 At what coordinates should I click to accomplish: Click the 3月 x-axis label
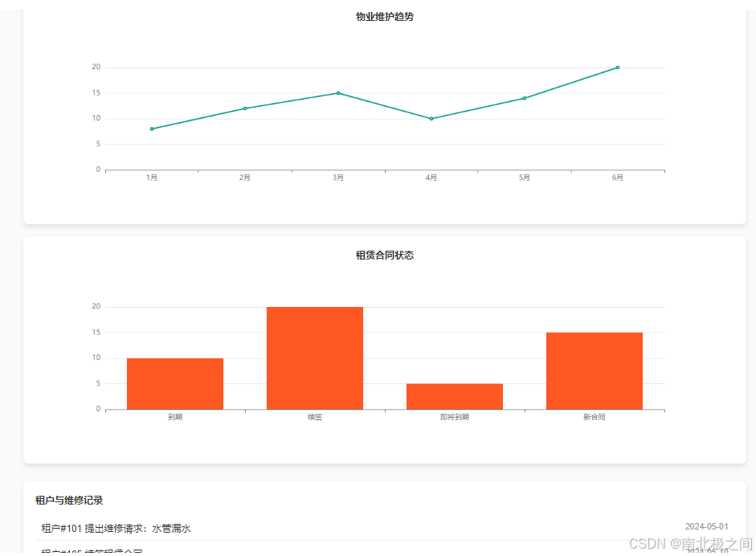[338, 178]
